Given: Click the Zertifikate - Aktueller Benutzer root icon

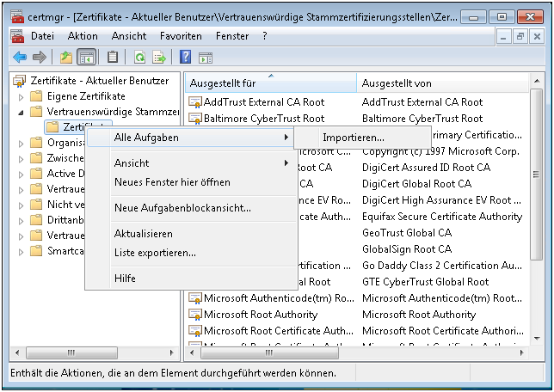Looking at the screenshot, I should [x=20, y=81].
